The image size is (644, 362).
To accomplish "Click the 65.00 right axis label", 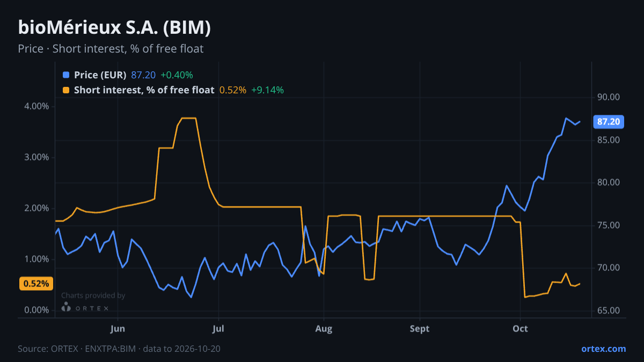I will point(609,311).
